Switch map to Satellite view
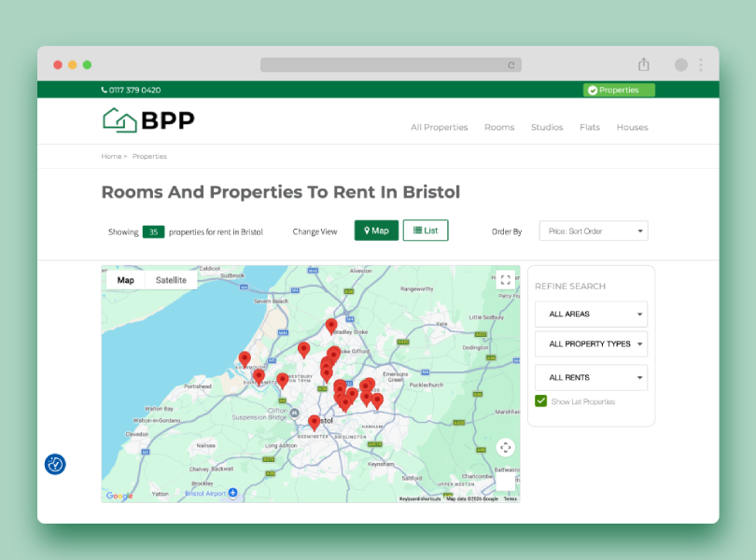Screen dimensions: 756x560 tap(171, 280)
